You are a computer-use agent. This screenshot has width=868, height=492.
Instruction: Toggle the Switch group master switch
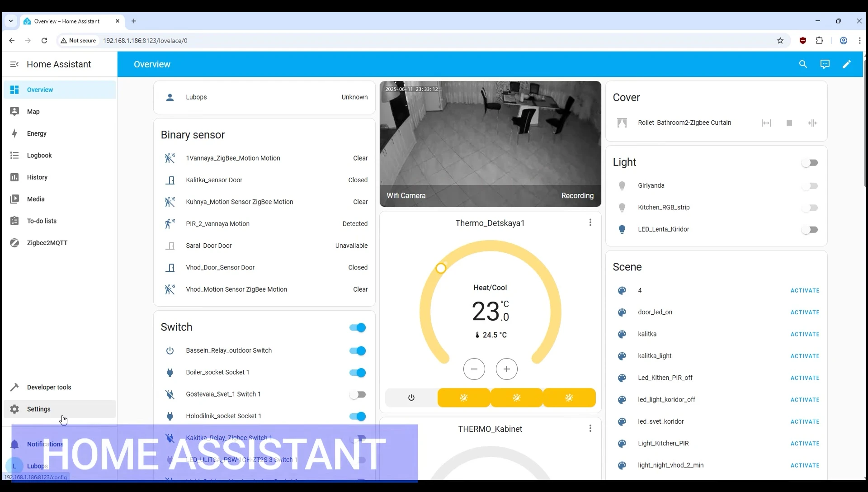pyautogui.click(x=358, y=327)
